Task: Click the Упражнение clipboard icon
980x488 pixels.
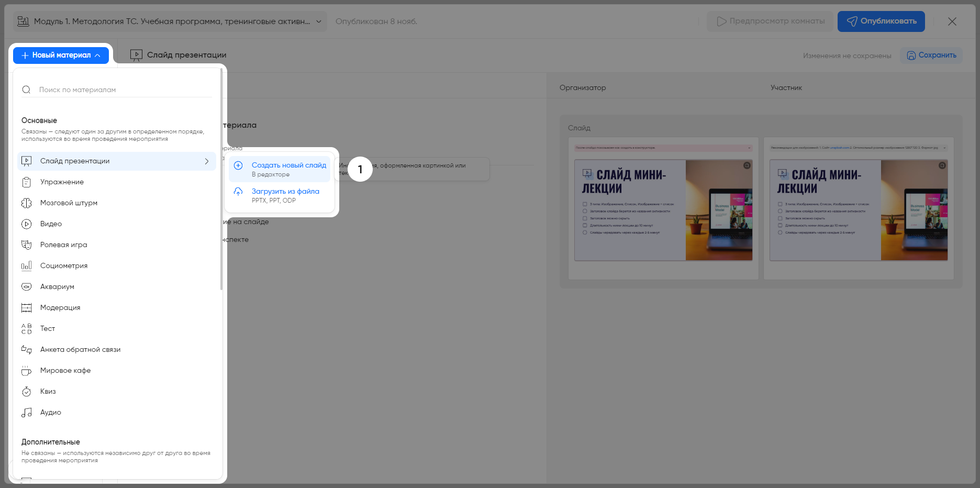Action: click(x=27, y=182)
